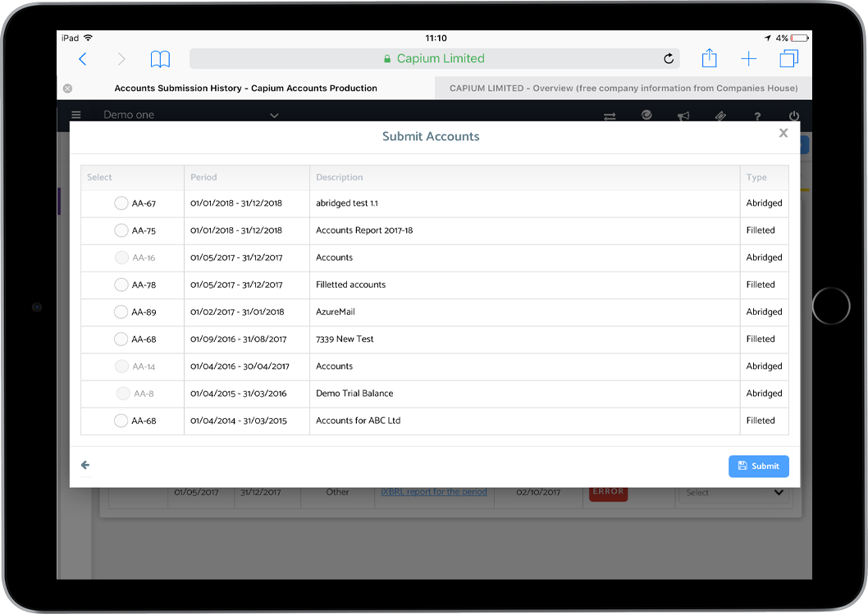Close the Submit Accounts dialog with X
Viewport: 868px width, 614px height.
point(783,133)
